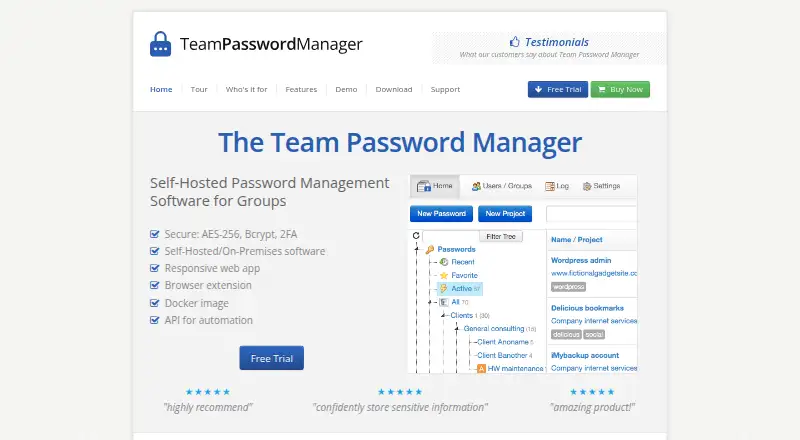The width and height of the screenshot is (800, 440).
Task: Click the Settings gear icon
Action: [x=587, y=186]
